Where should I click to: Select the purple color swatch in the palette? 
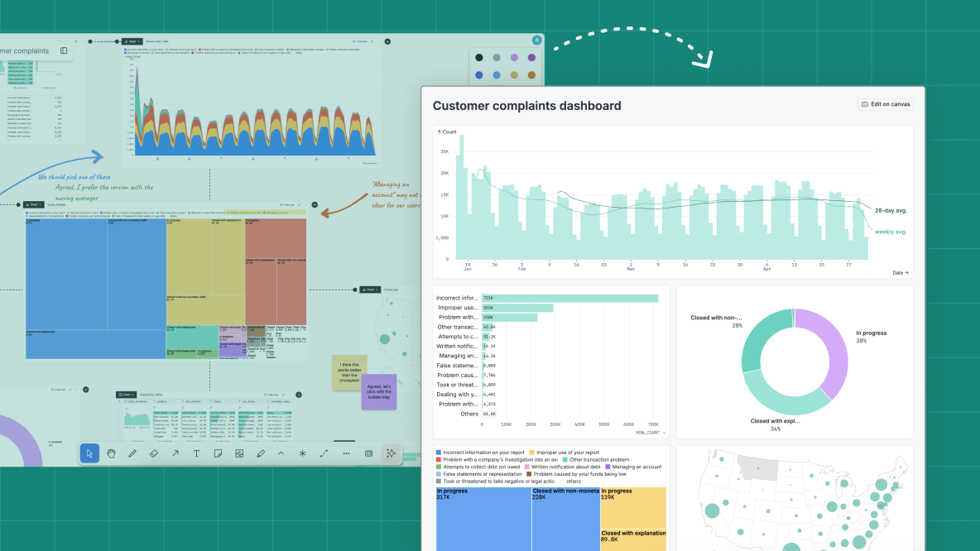pos(531,57)
